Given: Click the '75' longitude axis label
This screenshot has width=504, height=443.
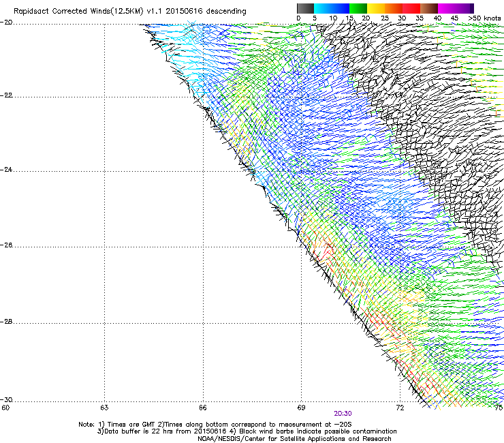Looking at the screenshot, I should pyautogui.click(x=499, y=408).
